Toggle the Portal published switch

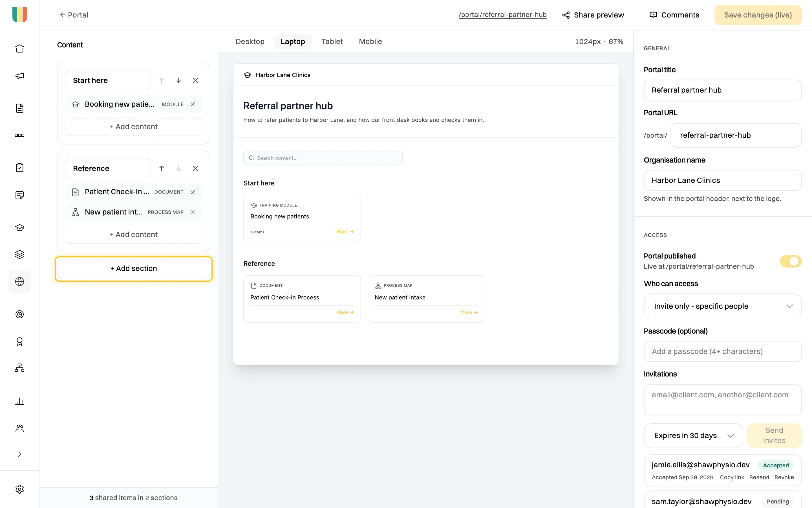pyautogui.click(x=791, y=261)
